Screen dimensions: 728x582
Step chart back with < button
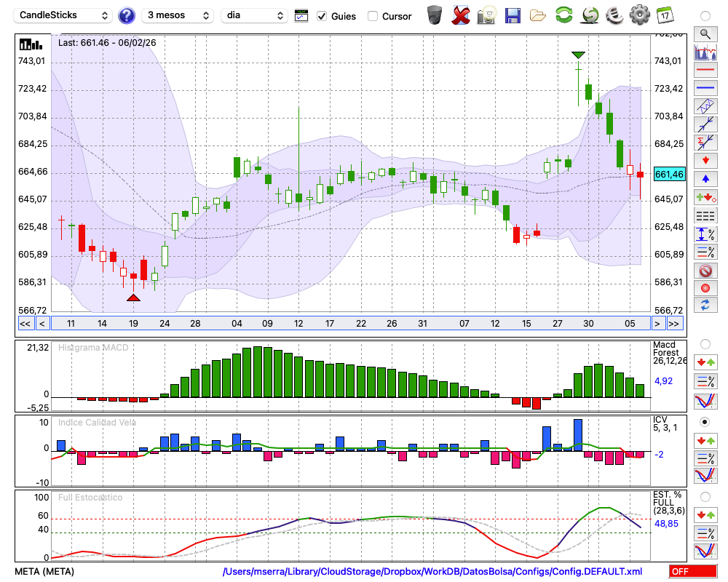[41, 324]
